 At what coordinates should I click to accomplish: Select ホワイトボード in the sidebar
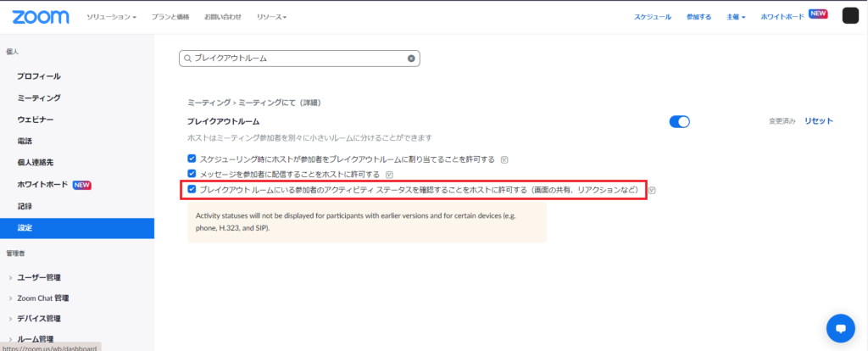click(x=42, y=184)
